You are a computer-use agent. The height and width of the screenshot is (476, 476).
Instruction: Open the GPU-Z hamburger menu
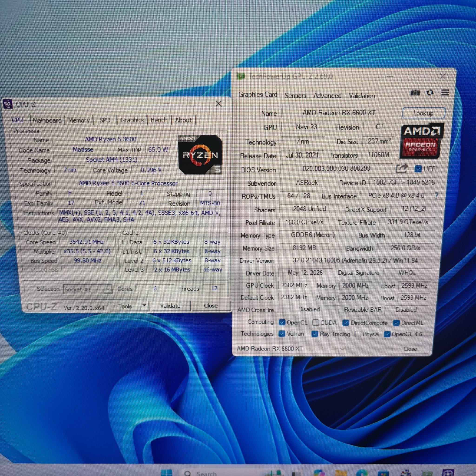click(x=445, y=93)
